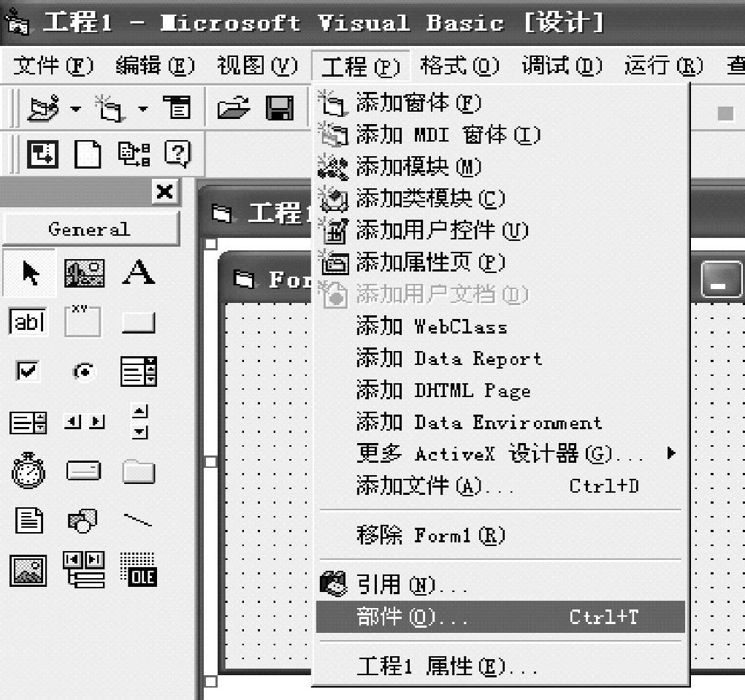The width and height of the screenshot is (745, 700).
Task: Select the CheckBox control tool
Action: [x=28, y=371]
